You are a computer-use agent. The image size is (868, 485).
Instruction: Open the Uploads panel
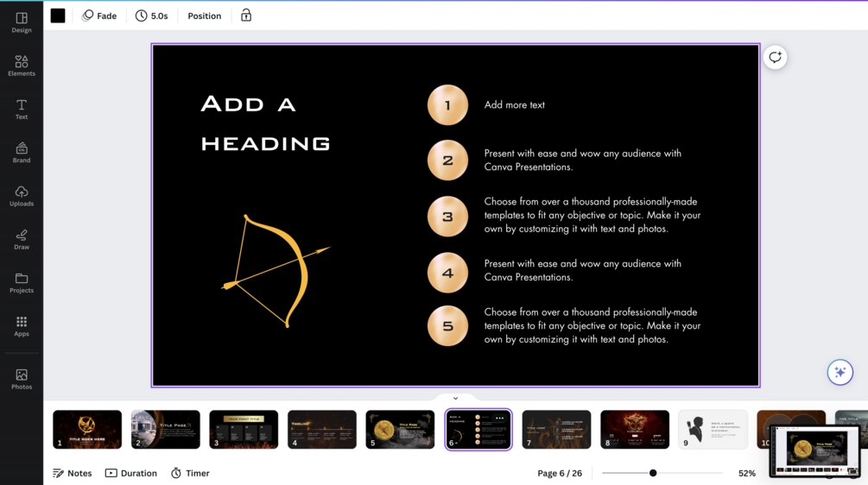(x=22, y=196)
